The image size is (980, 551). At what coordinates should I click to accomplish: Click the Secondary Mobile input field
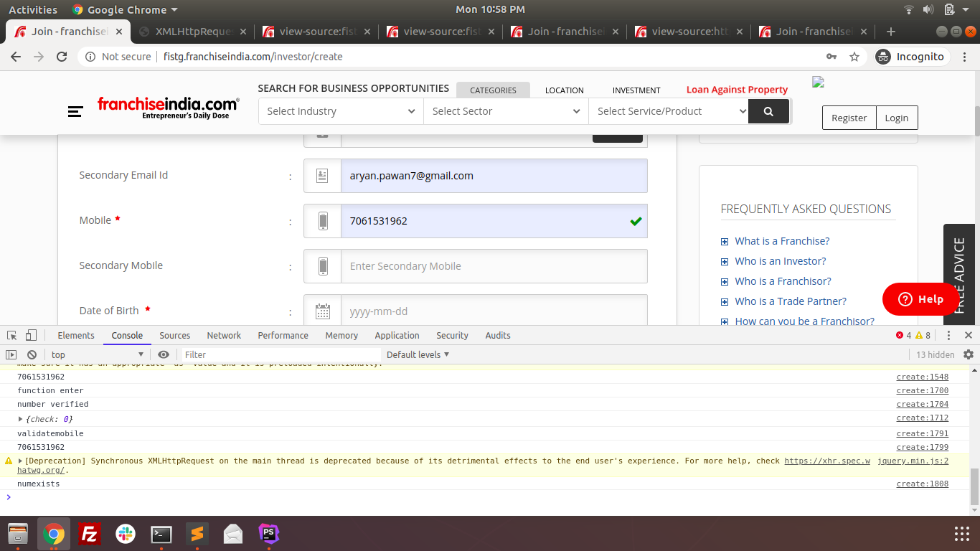pos(494,266)
